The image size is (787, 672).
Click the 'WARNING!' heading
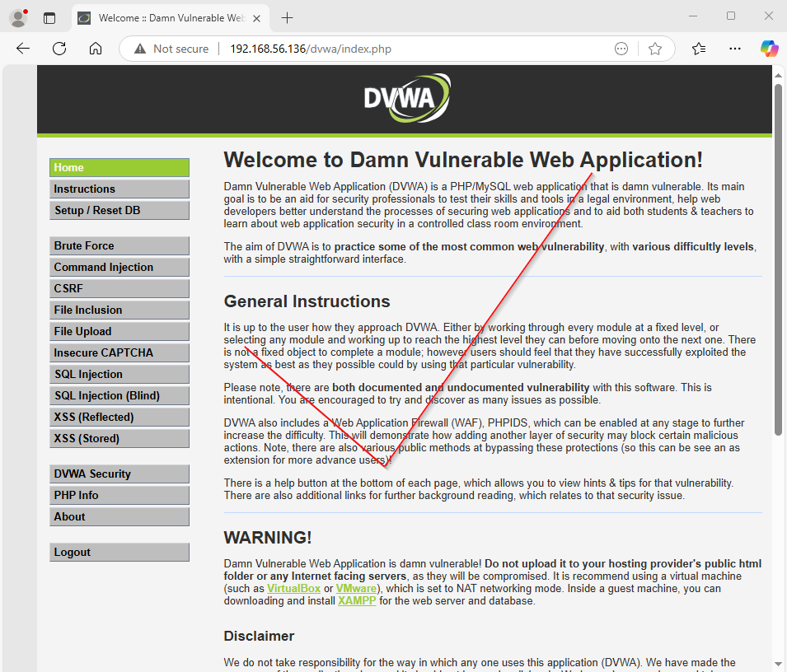click(268, 538)
